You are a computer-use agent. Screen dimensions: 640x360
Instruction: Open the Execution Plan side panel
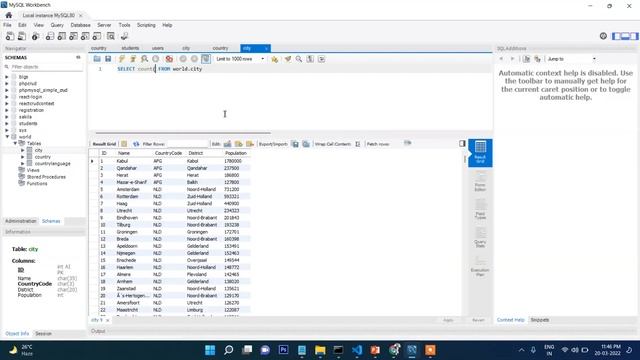[480, 267]
